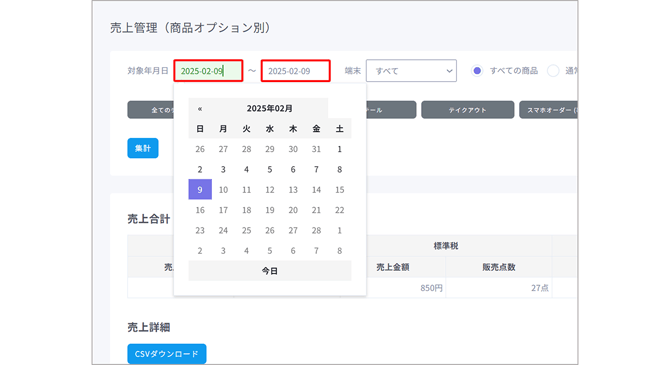Select February 8 in the second calendar row
670x365 pixels.
[x=340, y=169]
